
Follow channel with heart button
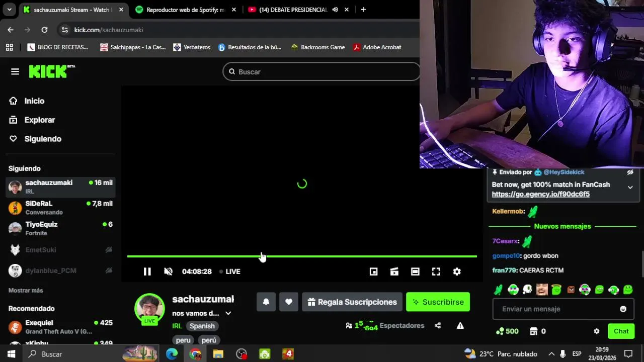click(x=289, y=302)
